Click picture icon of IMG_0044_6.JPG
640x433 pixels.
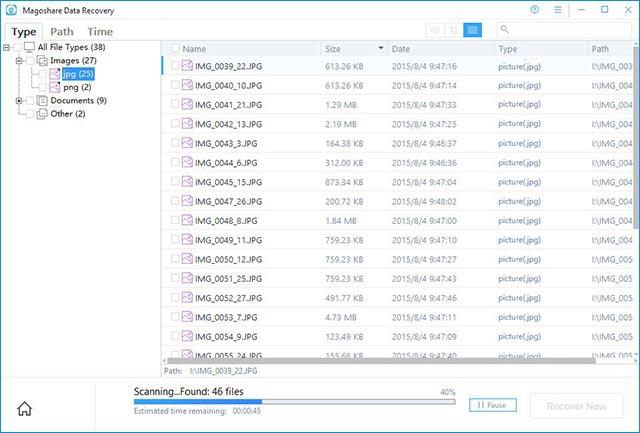[x=187, y=162]
